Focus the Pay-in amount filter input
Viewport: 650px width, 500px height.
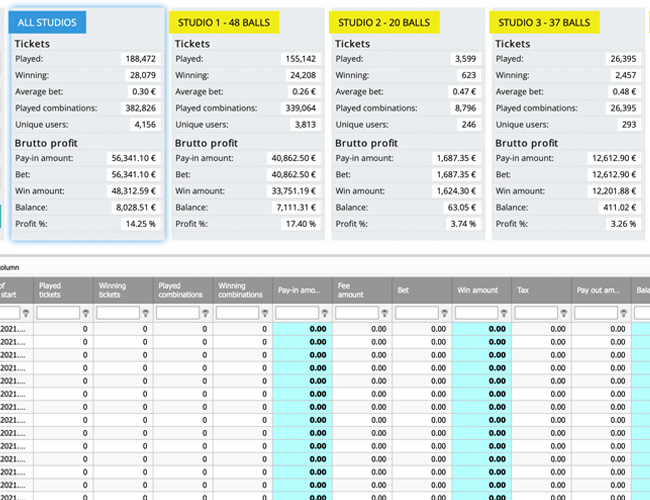coord(297,313)
